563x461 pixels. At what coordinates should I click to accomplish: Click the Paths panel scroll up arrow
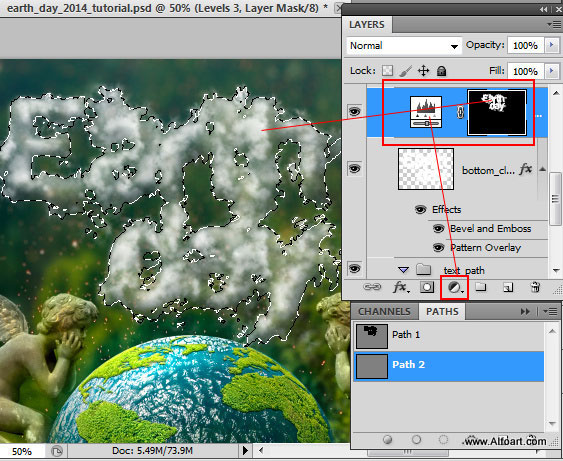pos(552,331)
